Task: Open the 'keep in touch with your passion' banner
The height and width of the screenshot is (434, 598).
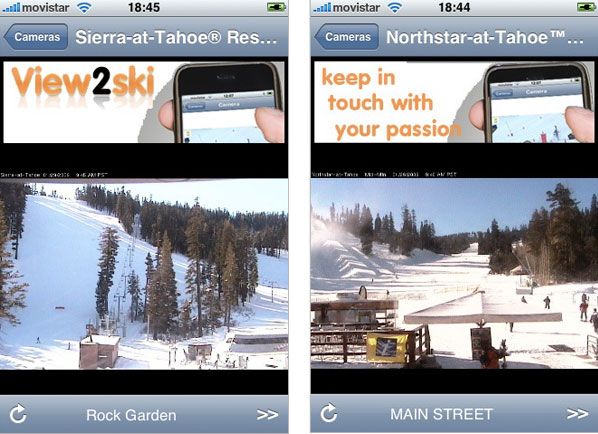Action: click(454, 102)
